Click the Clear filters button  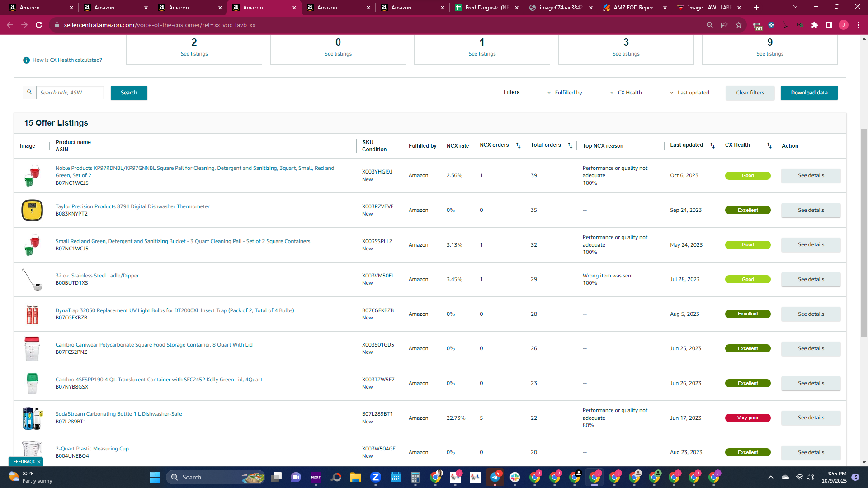[x=750, y=93]
